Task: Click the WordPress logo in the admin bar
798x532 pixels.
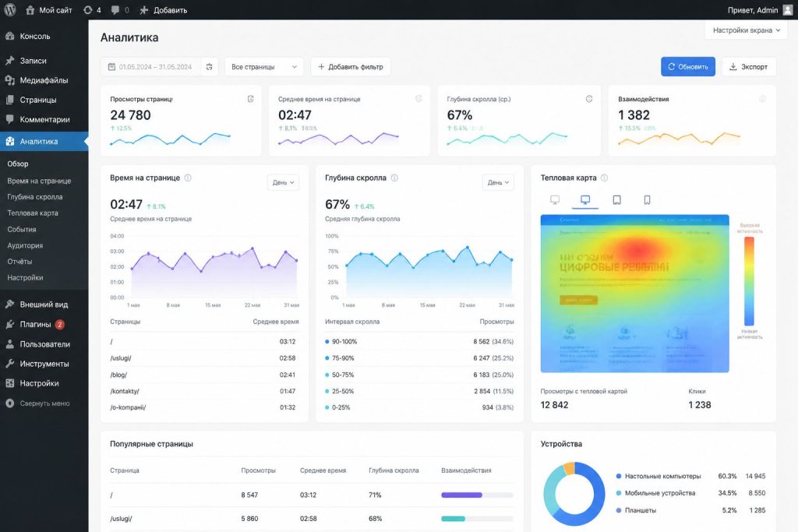Action: coord(9,9)
